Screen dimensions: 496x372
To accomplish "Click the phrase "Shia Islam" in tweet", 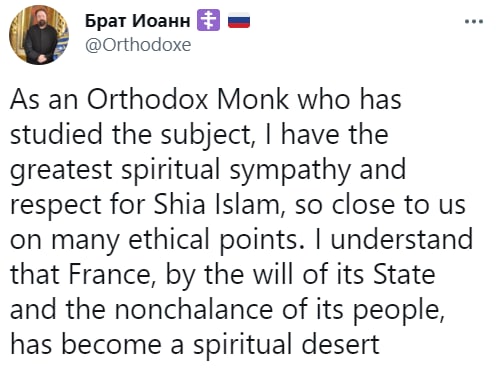I will (x=216, y=204).
